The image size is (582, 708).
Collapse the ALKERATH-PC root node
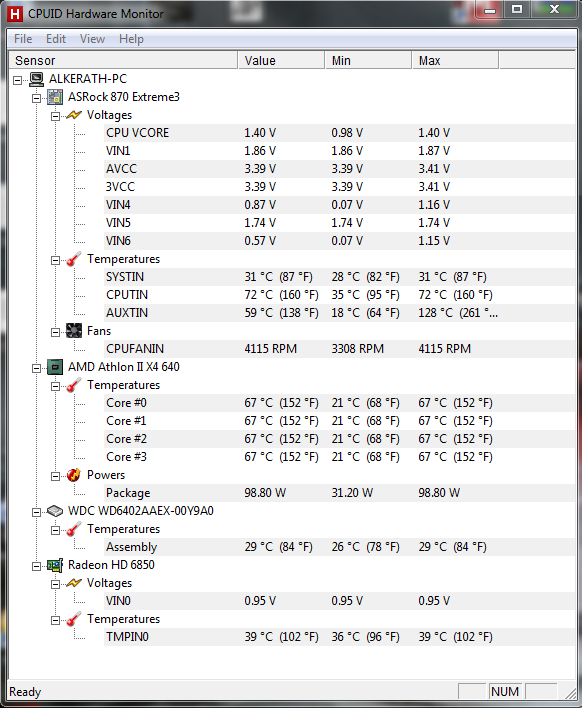point(18,80)
